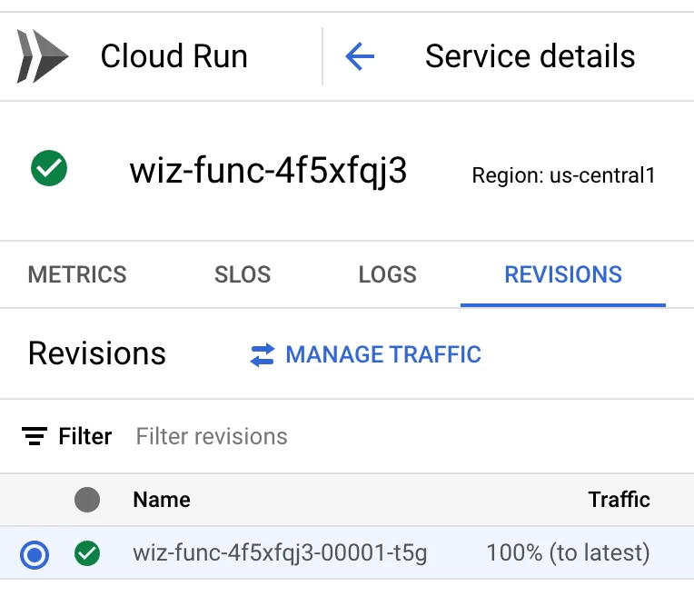Click MANAGE TRAFFIC button
The width and height of the screenshot is (694, 616).
point(365,354)
